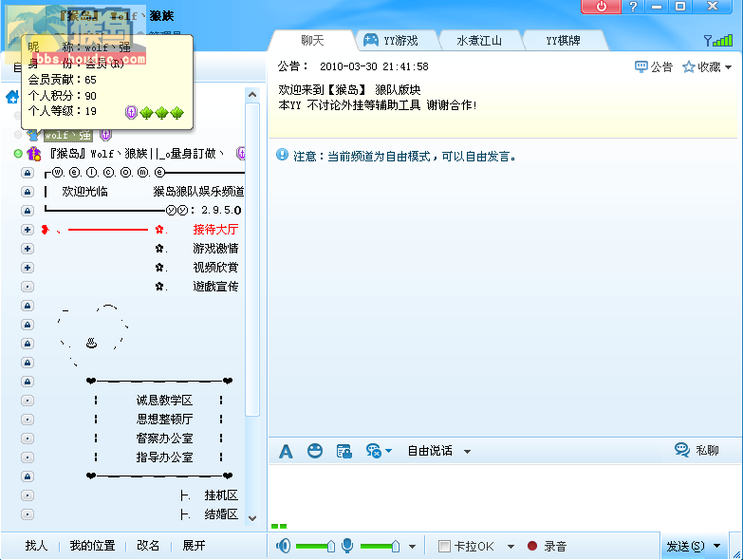Adjust the microphone volume slider

[x=395, y=547]
